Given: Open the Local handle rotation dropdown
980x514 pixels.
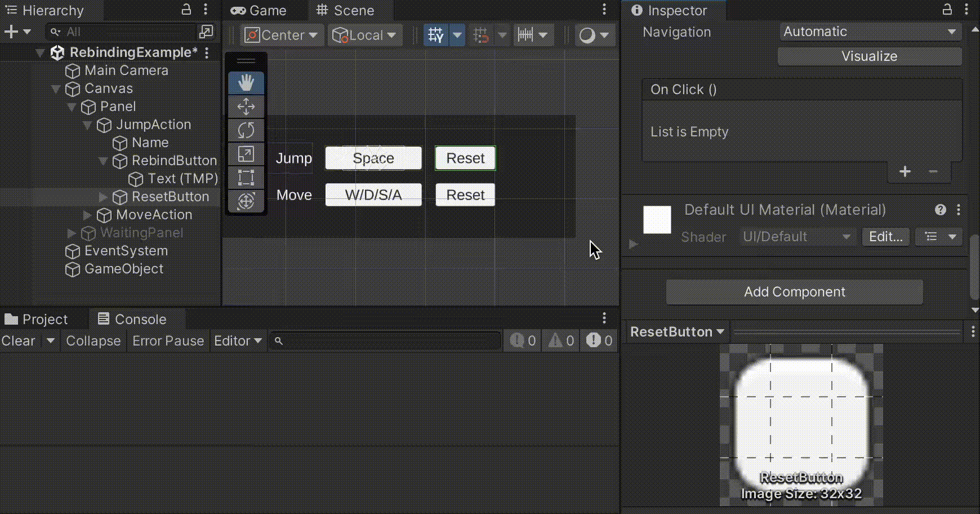Looking at the screenshot, I should [x=365, y=35].
